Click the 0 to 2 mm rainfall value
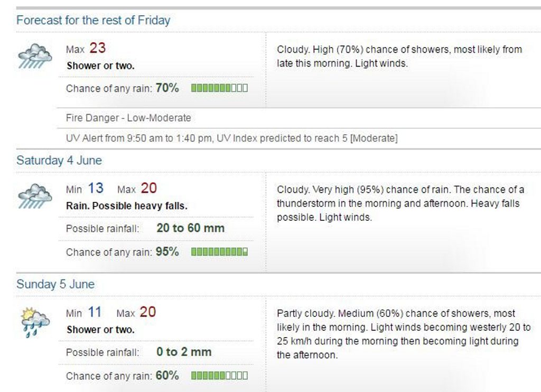The height and width of the screenshot is (392, 541). [x=184, y=352]
